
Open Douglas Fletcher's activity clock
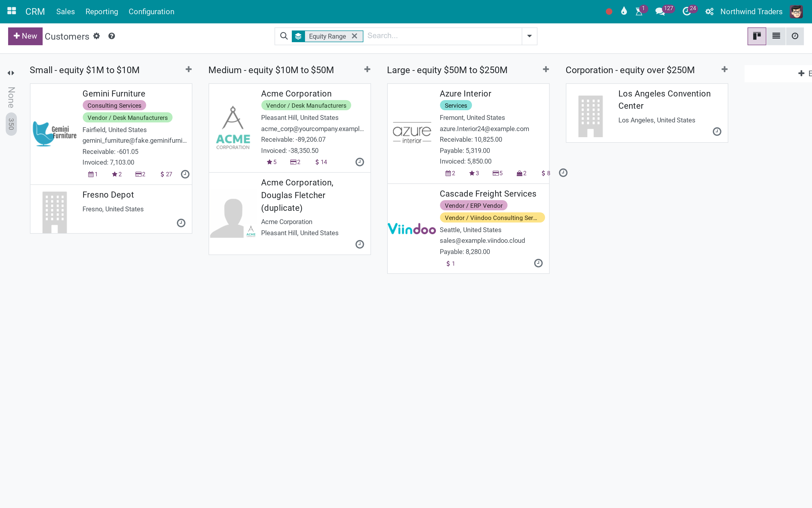coord(360,244)
